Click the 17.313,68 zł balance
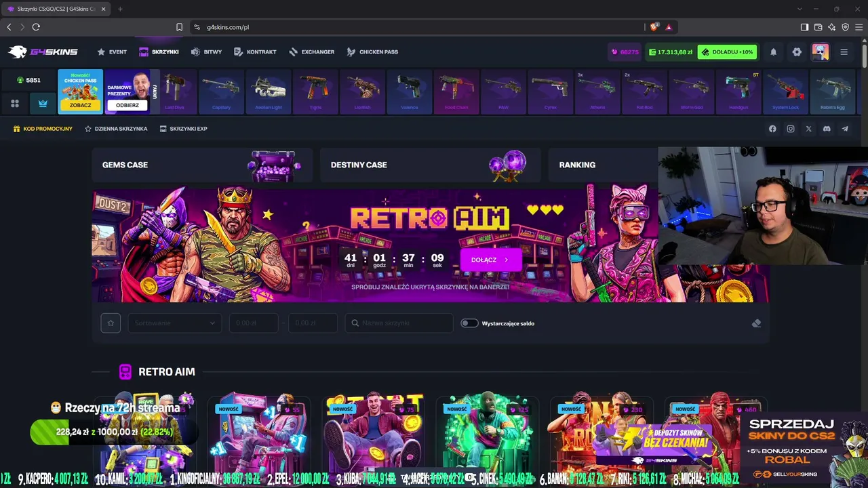 pyautogui.click(x=669, y=52)
